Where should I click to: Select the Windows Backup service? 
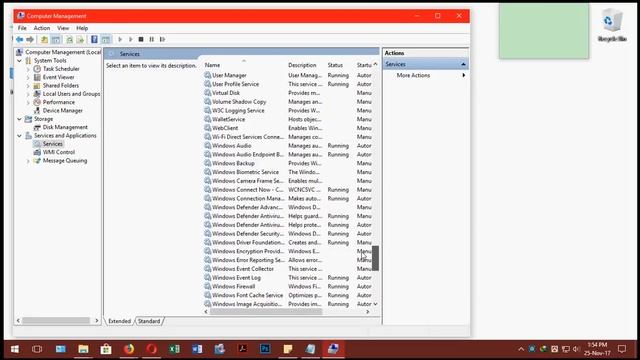coord(233,163)
